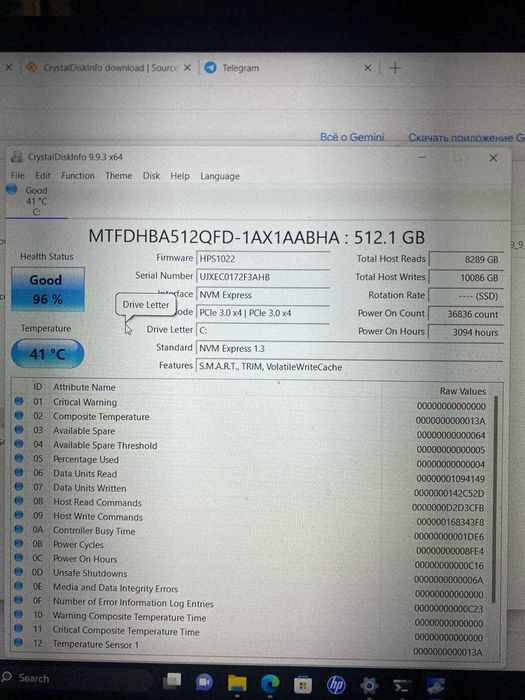Click status icon of Data Units Written row

[x=19, y=486]
